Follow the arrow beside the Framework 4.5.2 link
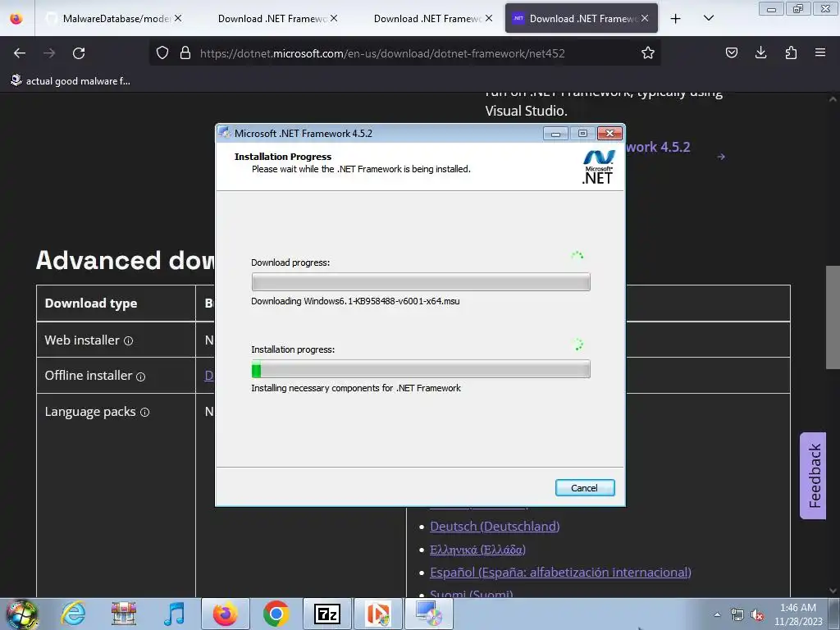840x630 pixels. (x=721, y=157)
